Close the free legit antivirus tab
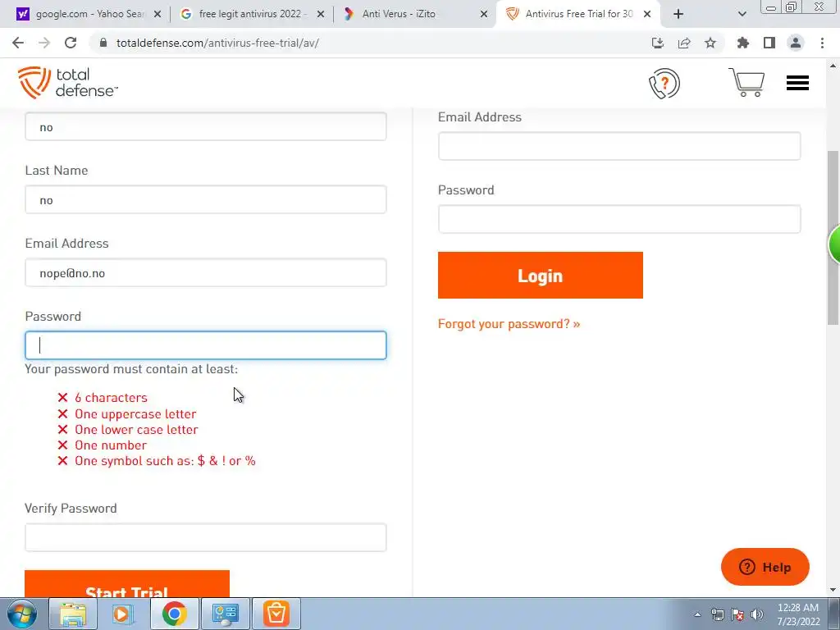Screen dimensions: 840x630 click(x=321, y=14)
